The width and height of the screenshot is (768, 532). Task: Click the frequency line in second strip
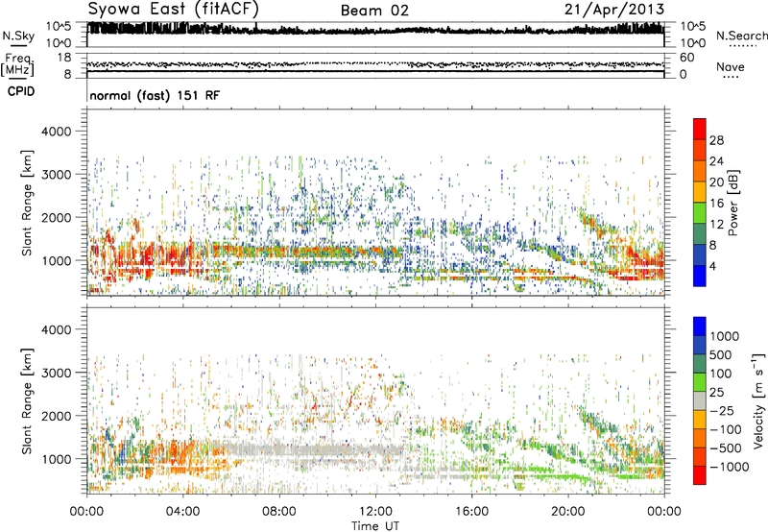tap(375, 71)
